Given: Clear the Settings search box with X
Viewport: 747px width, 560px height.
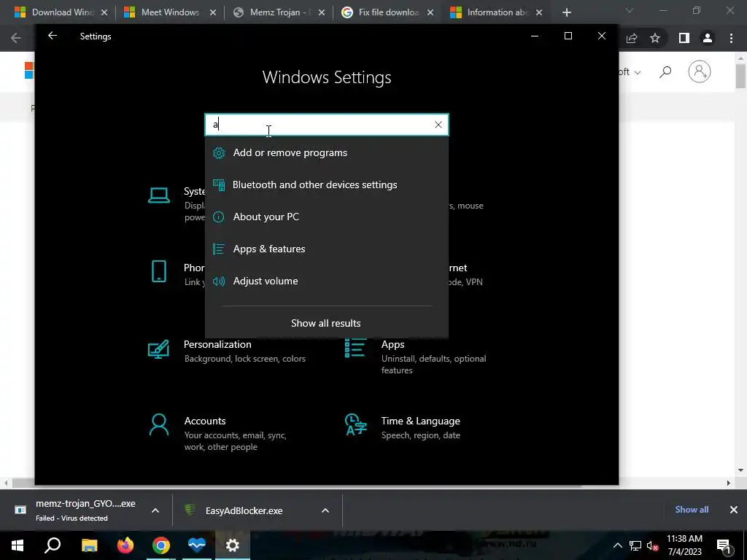Looking at the screenshot, I should click(438, 125).
